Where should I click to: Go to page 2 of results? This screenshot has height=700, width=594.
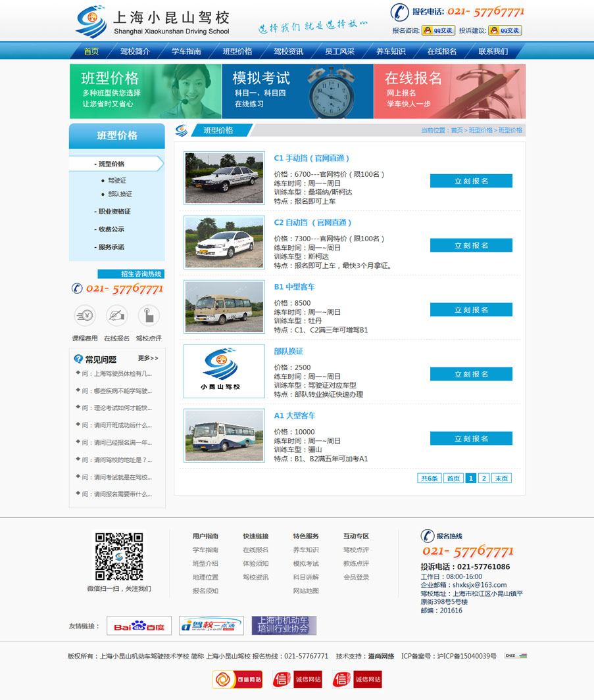point(483,478)
